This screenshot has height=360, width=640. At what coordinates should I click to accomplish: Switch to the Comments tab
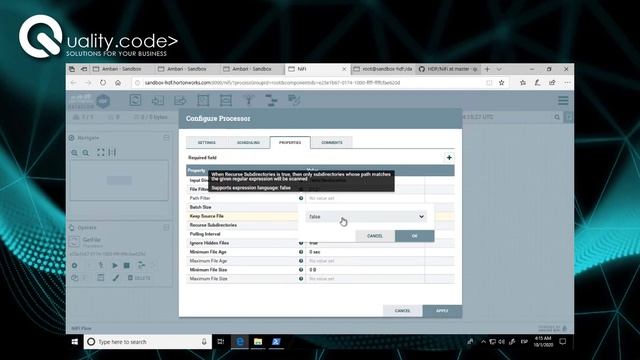coord(332,142)
